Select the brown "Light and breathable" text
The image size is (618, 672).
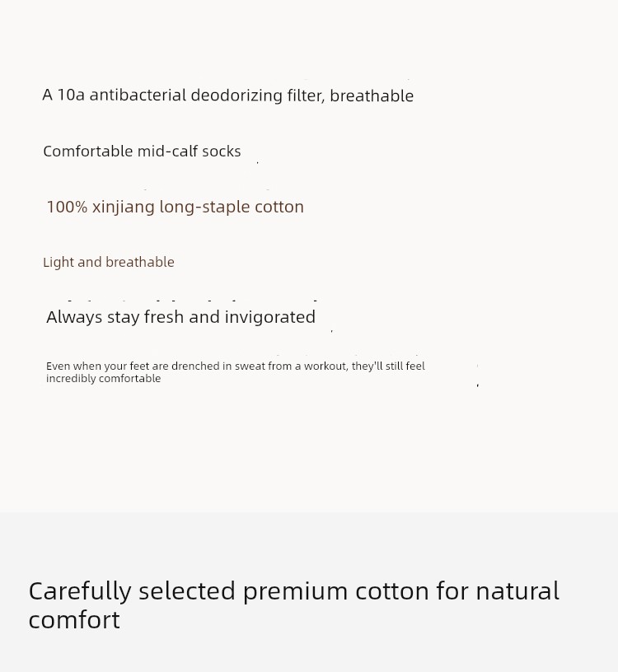click(109, 262)
